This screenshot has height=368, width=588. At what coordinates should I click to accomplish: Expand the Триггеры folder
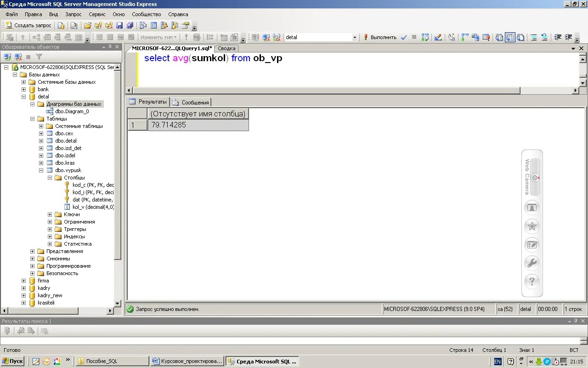click(x=50, y=229)
